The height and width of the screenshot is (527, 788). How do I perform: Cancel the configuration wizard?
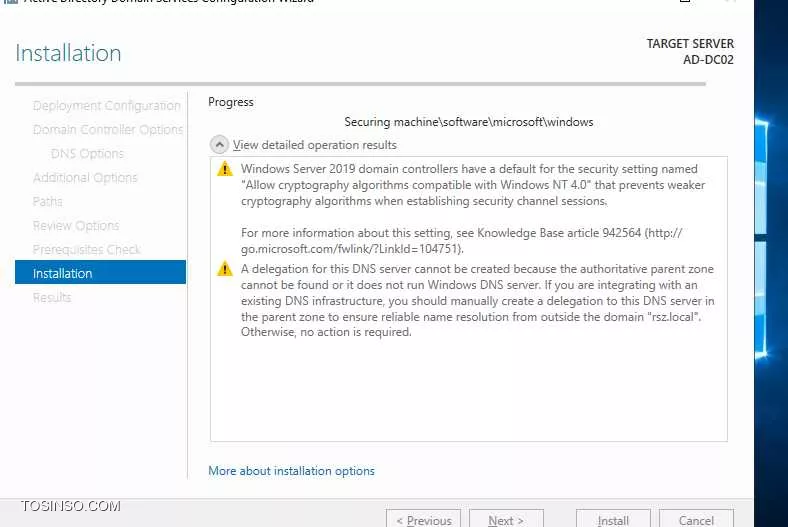tap(696, 519)
